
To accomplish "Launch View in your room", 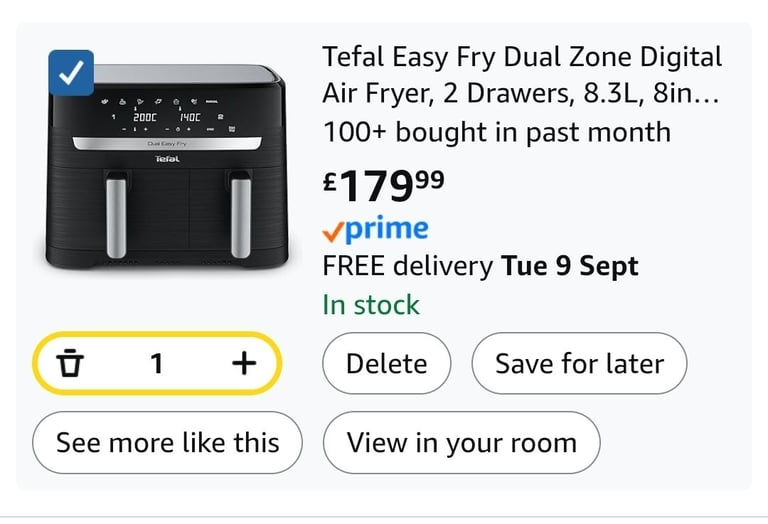I will click(461, 443).
